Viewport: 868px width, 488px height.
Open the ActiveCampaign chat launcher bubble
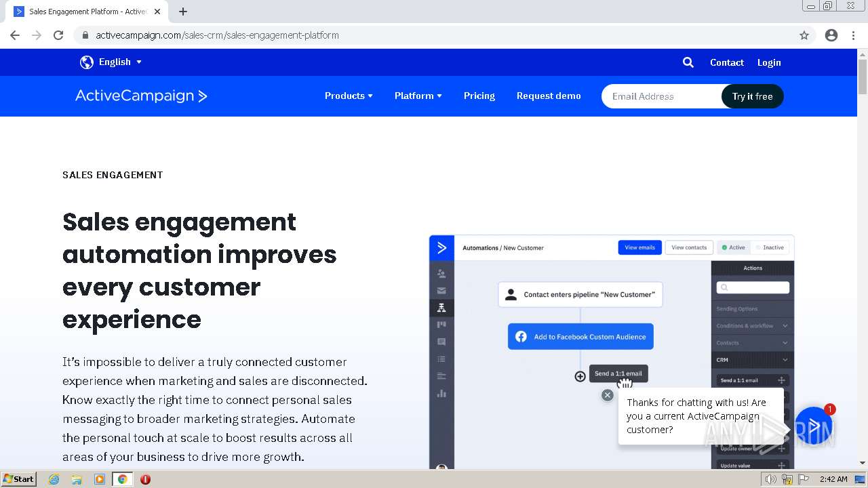pyautogui.click(x=812, y=426)
